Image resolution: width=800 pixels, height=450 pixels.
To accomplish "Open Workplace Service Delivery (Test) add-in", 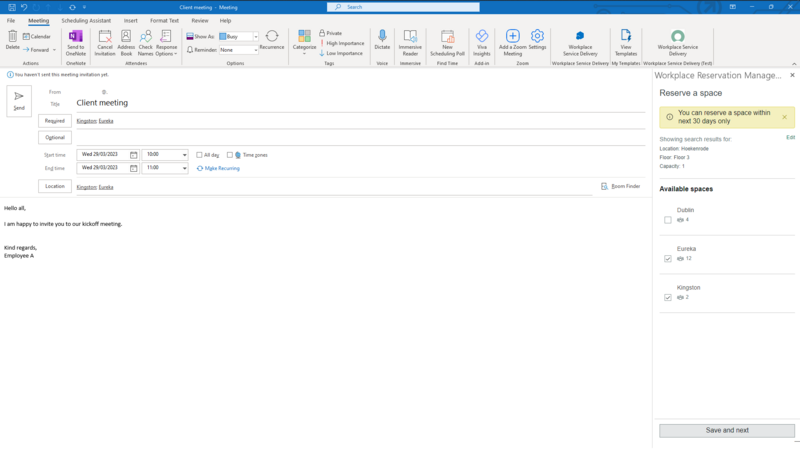I will tap(678, 43).
